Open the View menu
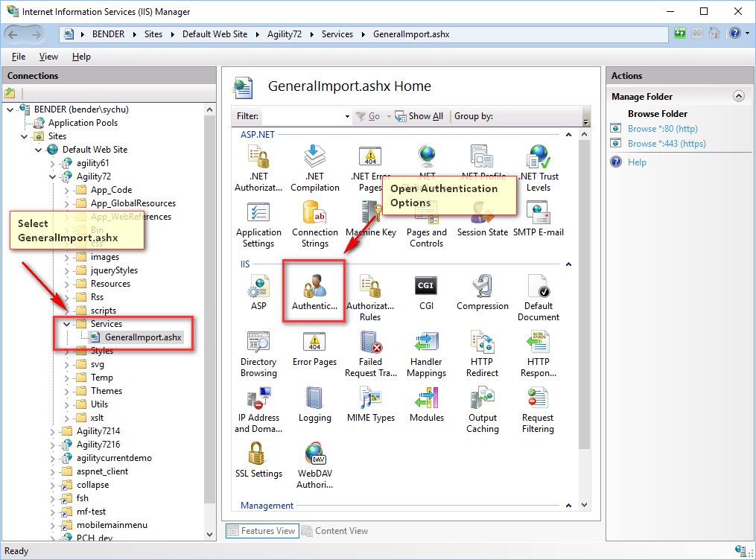This screenshot has height=560, width=756. coord(48,57)
